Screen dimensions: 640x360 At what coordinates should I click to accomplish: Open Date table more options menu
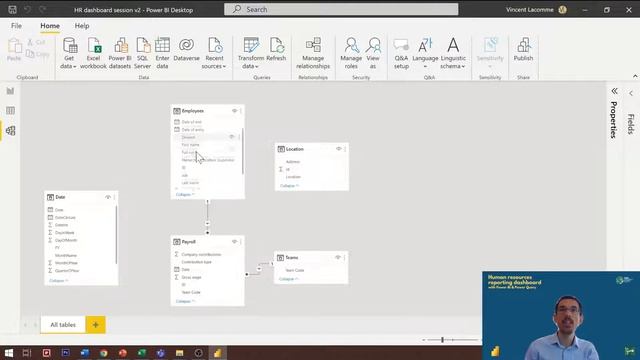(x=114, y=198)
